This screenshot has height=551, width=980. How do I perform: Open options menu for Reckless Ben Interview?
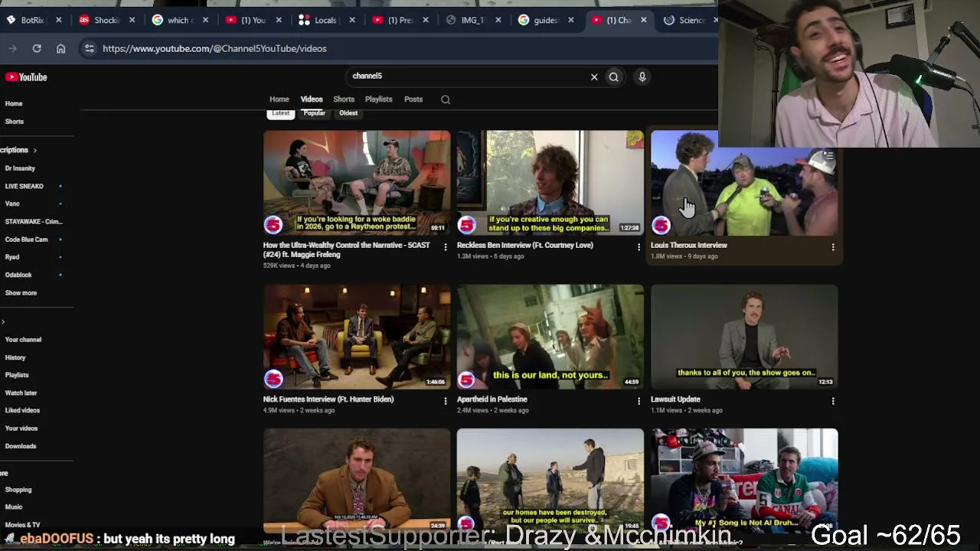coord(639,246)
